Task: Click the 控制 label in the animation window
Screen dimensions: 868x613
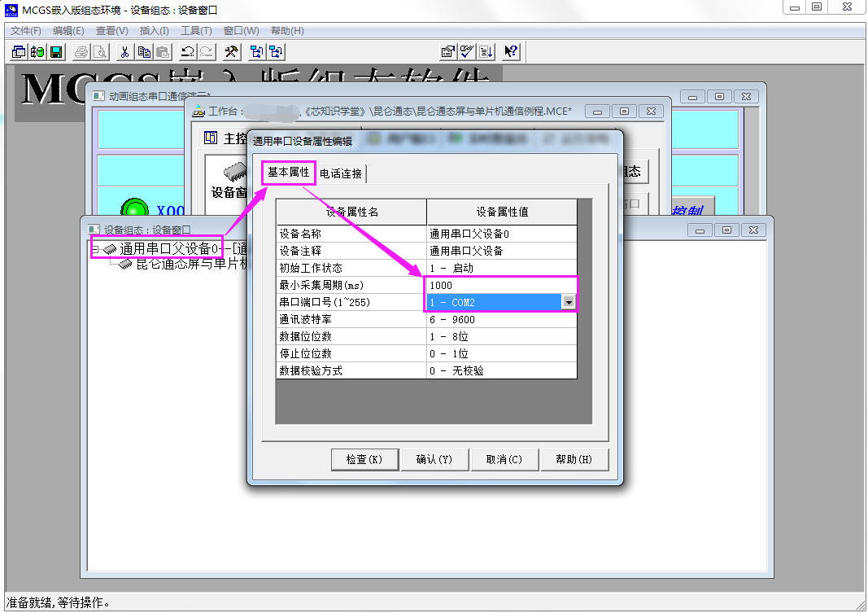Action: click(687, 210)
